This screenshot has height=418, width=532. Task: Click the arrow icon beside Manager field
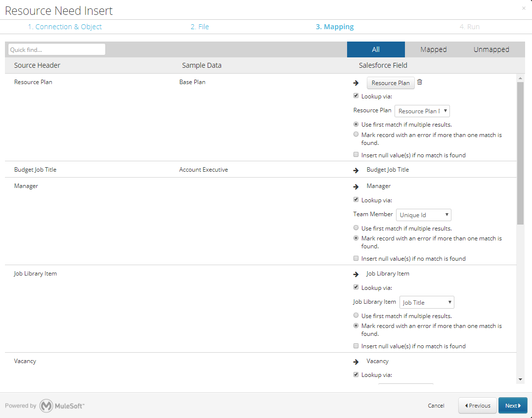click(355, 186)
